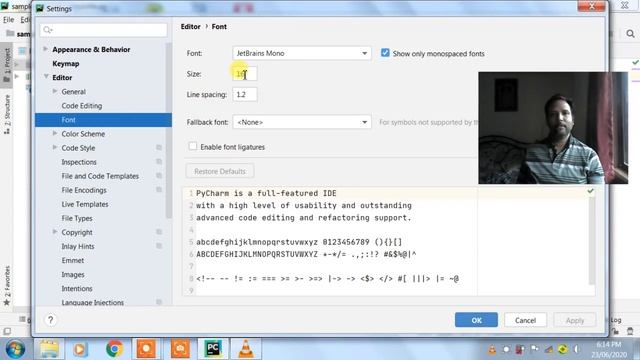Select Code Editing settings page

[82, 106]
